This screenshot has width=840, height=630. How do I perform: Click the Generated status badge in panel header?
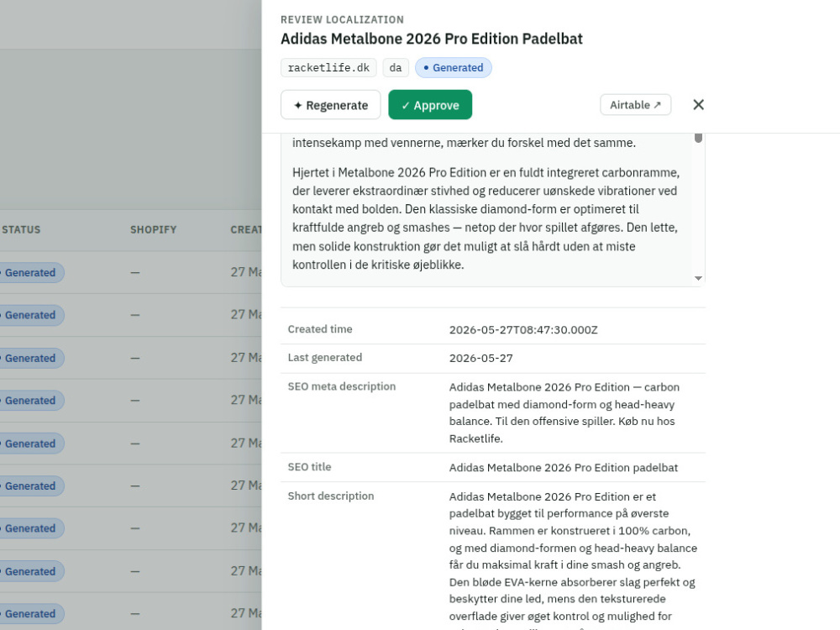[x=454, y=68]
